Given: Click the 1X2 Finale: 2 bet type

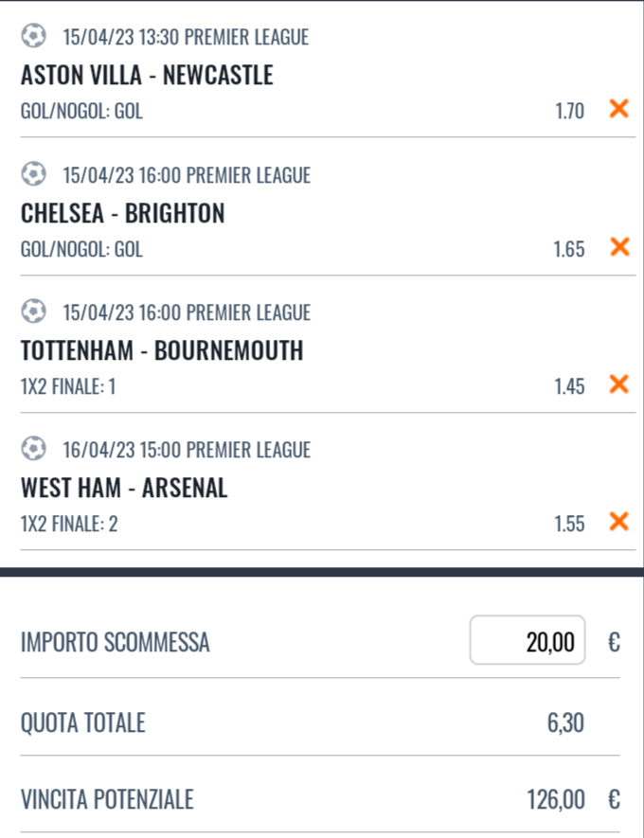Looking at the screenshot, I should pyautogui.click(x=69, y=524).
